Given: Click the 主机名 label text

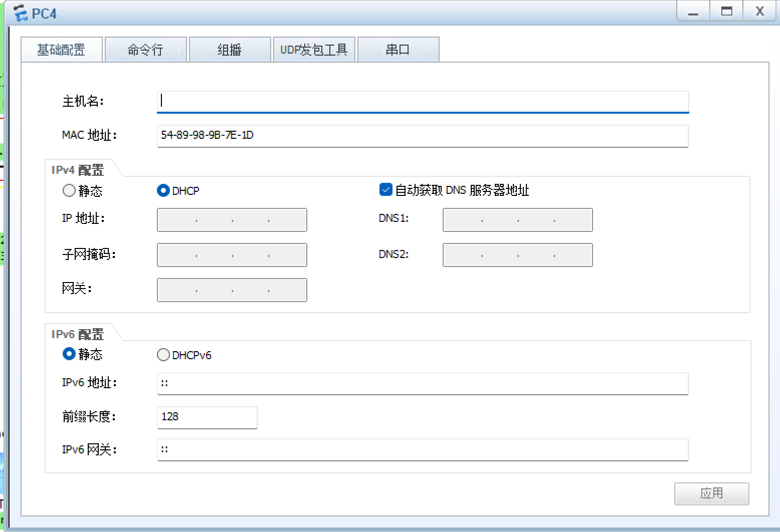Looking at the screenshot, I should click(83, 101).
